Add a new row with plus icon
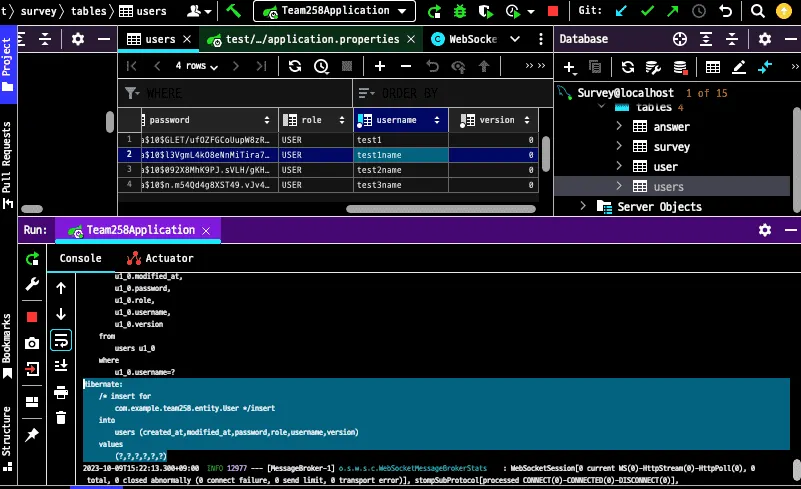The height and width of the screenshot is (489, 801). (380, 66)
